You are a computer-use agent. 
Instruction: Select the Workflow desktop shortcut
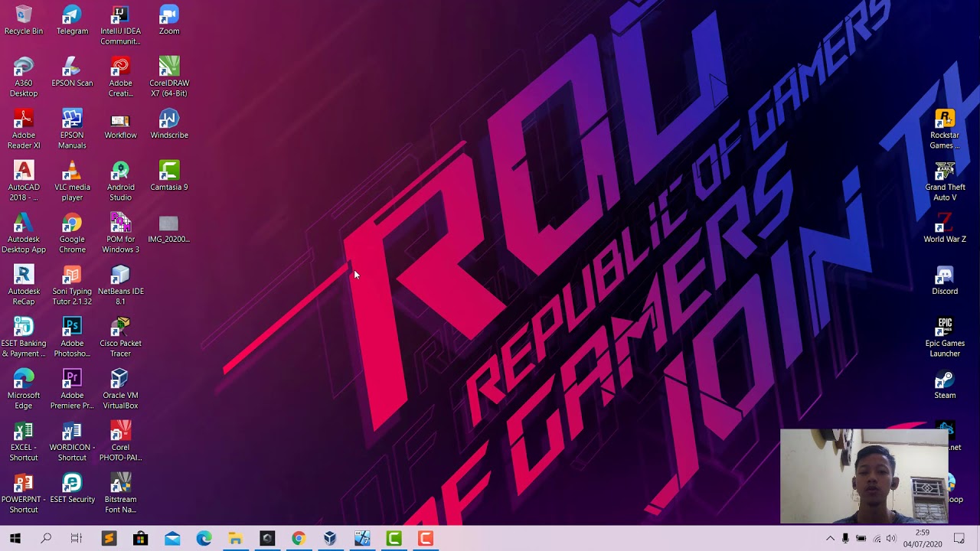click(x=120, y=125)
